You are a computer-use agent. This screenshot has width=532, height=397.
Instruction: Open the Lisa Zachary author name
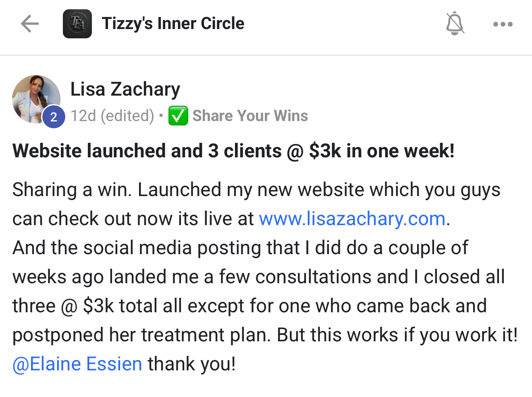[x=125, y=89]
